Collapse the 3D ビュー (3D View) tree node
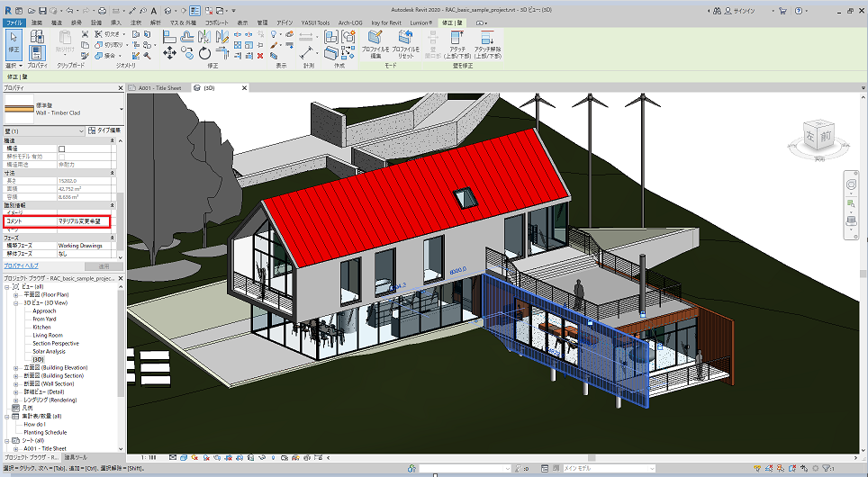 (x=16, y=303)
